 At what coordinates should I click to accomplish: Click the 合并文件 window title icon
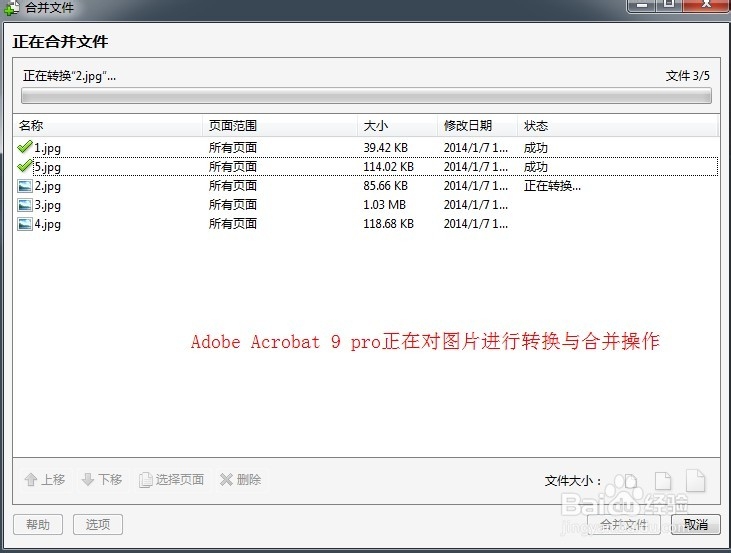click(11, 7)
